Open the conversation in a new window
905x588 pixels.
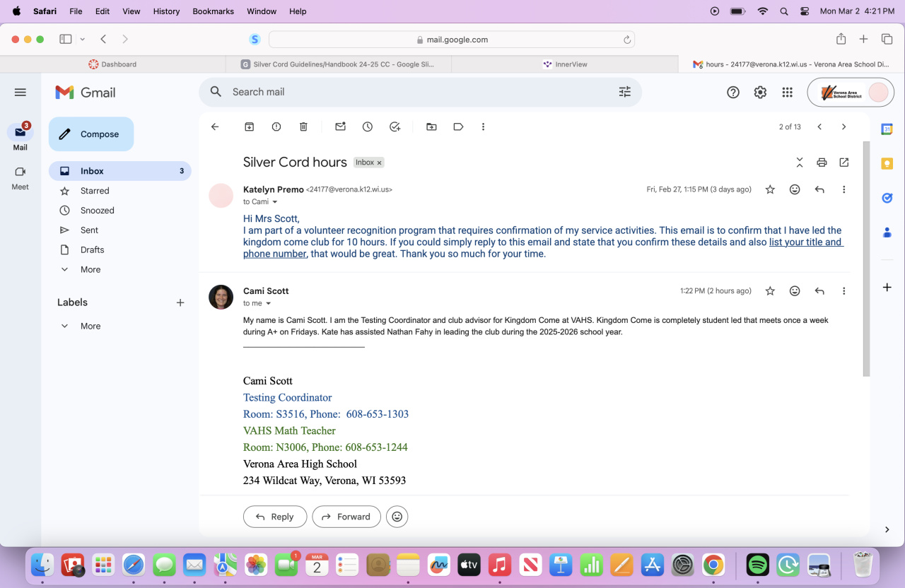[844, 163]
